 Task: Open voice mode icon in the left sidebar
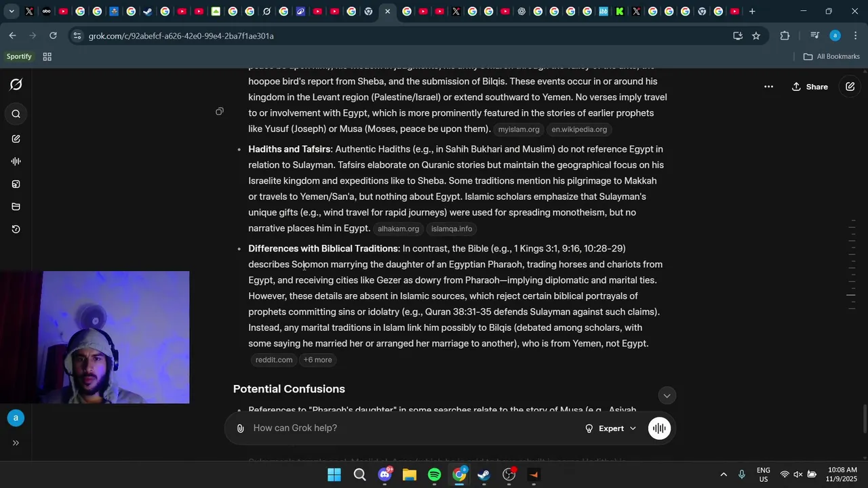click(16, 161)
